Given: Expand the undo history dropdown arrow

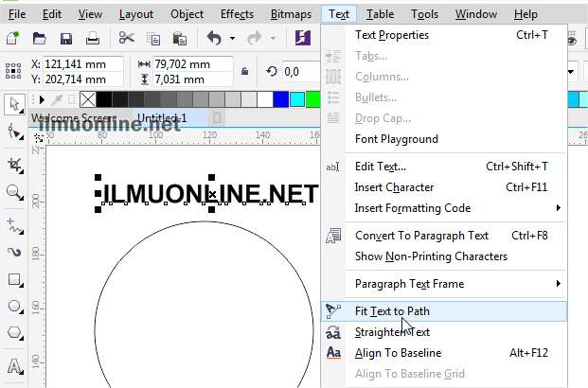Looking at the screenshot, I should [x=233, y=38].
